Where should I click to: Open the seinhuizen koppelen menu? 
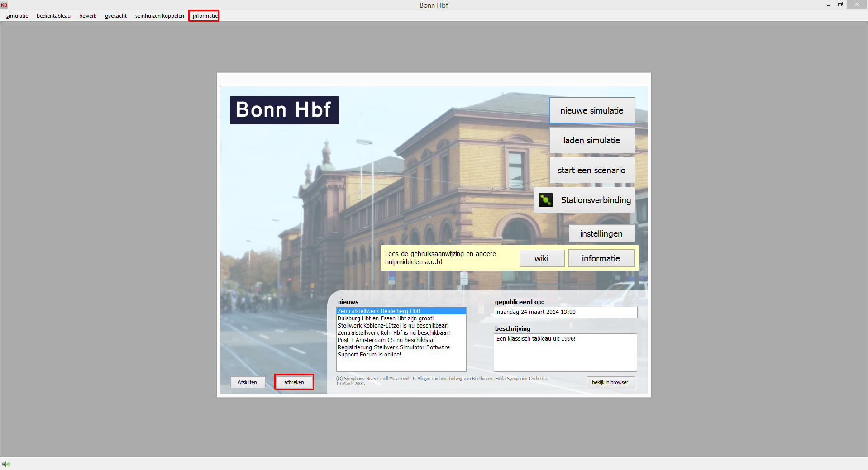coord(159,16)
